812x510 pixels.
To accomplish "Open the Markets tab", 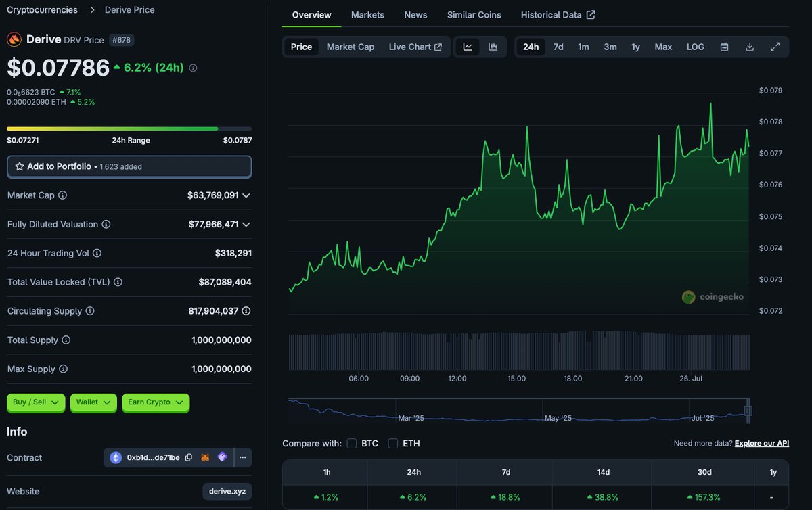I will [x=367, y=15].
